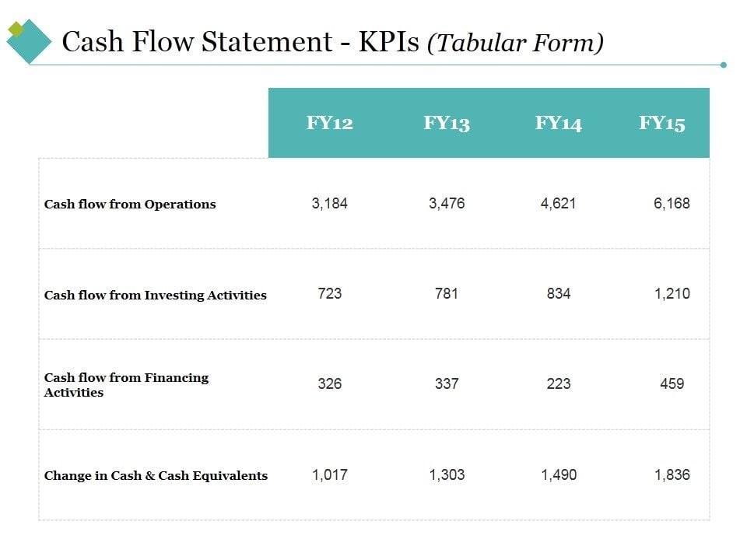Click the 3,184 operations value

click(329, 204)
